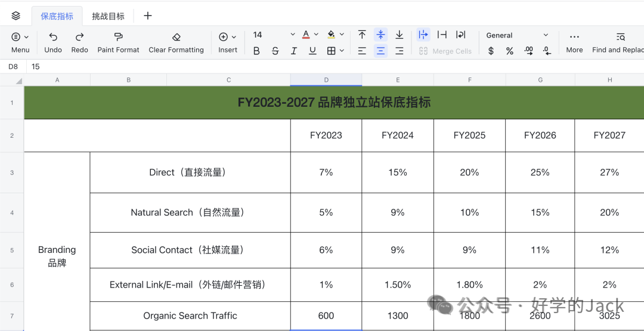644x331 pixels.
Task: Click the green title FY2023-2027 品牌独立站保底指标
Action: click(x=335, y=103)
